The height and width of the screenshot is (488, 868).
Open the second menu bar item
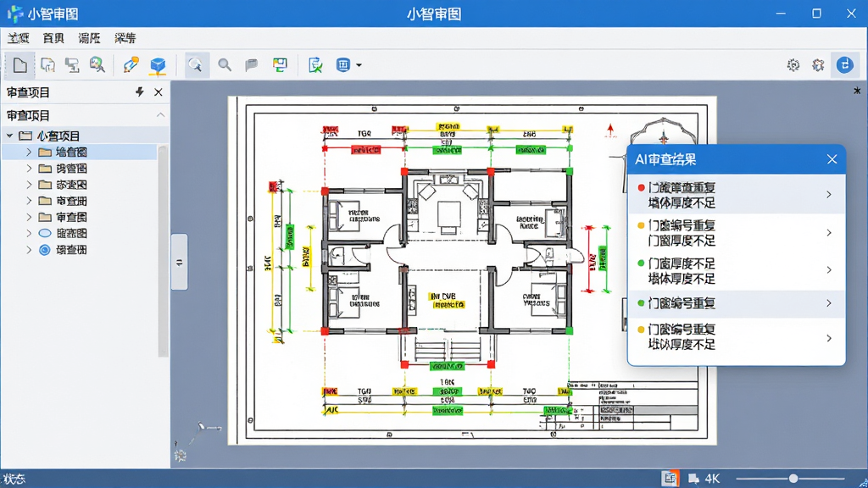pos(53,38)
